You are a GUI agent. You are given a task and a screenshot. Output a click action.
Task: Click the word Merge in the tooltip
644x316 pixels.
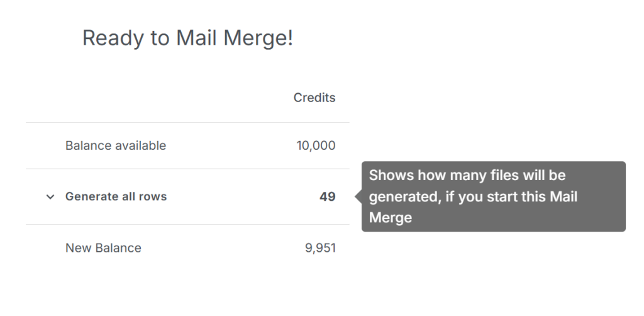tap(390, 218)
